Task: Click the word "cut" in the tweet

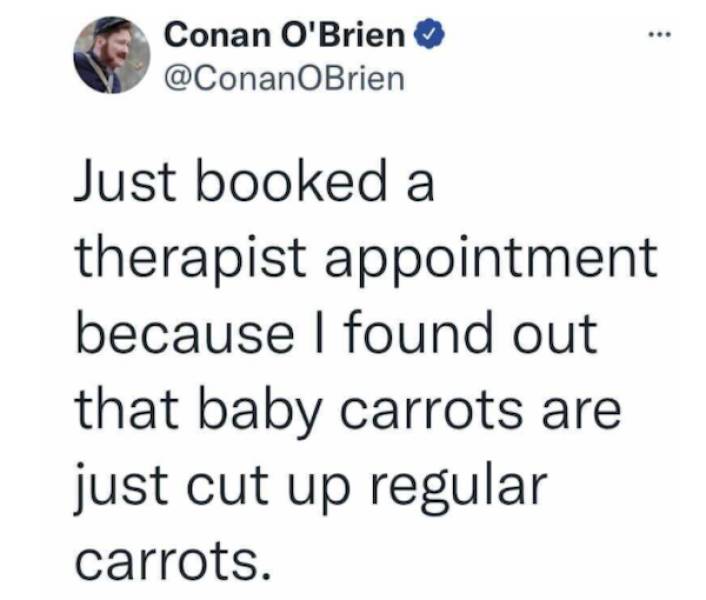Action: pos(228,487)
